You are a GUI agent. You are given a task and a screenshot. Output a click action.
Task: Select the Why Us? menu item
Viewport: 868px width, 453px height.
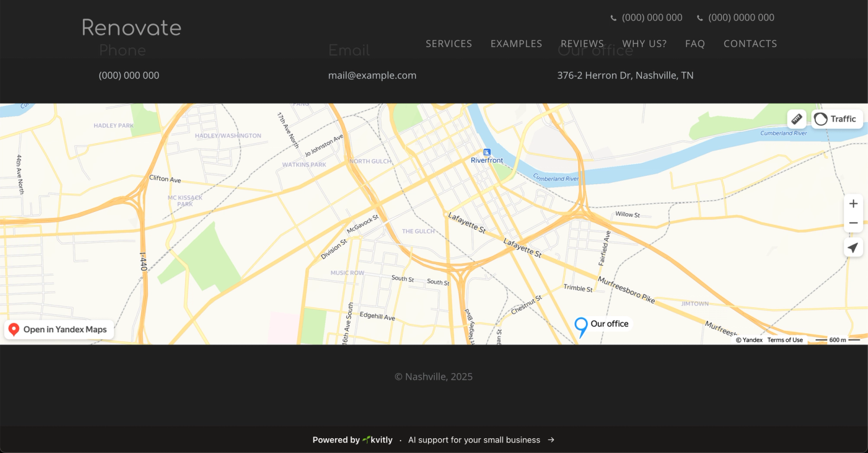click(x=644, y=44)
